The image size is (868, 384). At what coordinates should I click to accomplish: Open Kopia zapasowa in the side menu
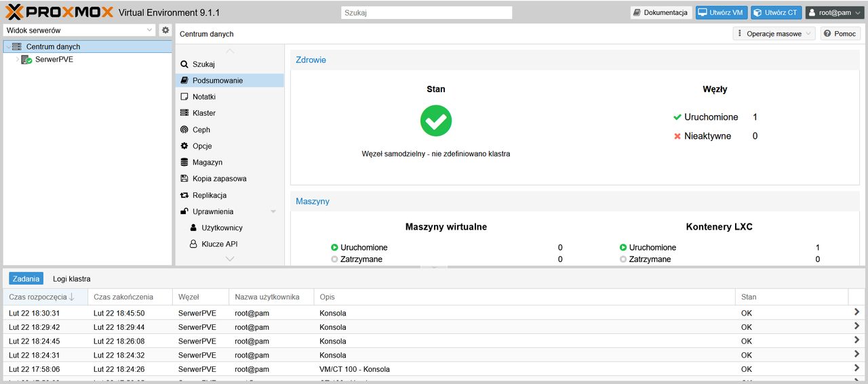tap(229, 179)
